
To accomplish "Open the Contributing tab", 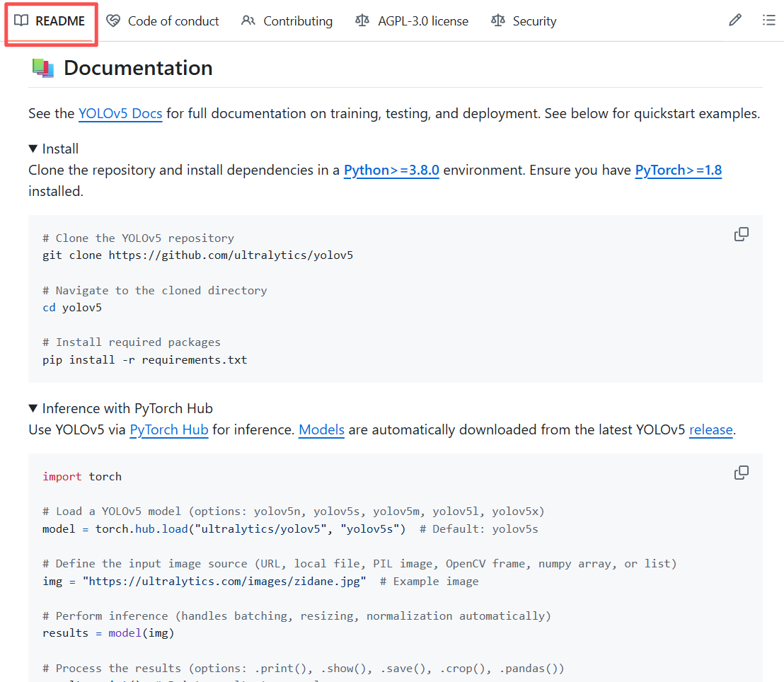I will pyautogui.click(x=287, y=21).
